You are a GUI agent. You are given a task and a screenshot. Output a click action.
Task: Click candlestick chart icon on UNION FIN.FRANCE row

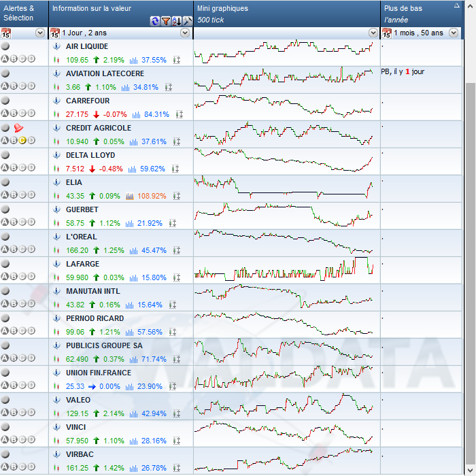pyautogui.click(x=56, y=386)
